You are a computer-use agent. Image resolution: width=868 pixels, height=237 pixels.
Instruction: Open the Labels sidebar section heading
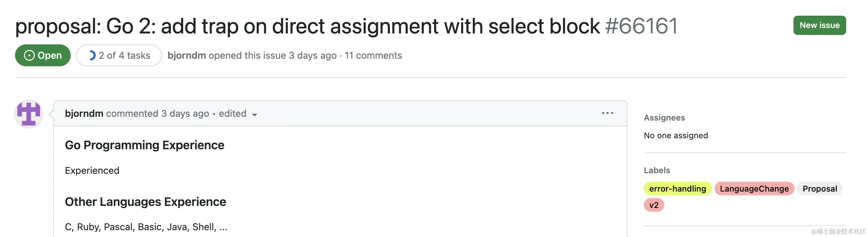[x=657, y=170]
